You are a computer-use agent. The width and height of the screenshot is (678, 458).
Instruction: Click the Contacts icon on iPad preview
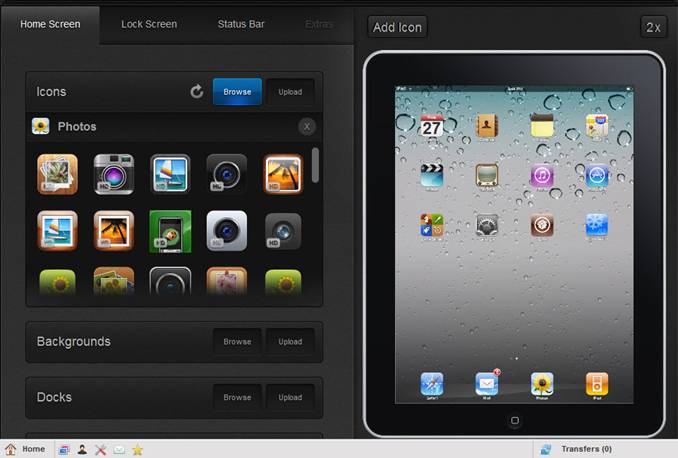point(486,126)
